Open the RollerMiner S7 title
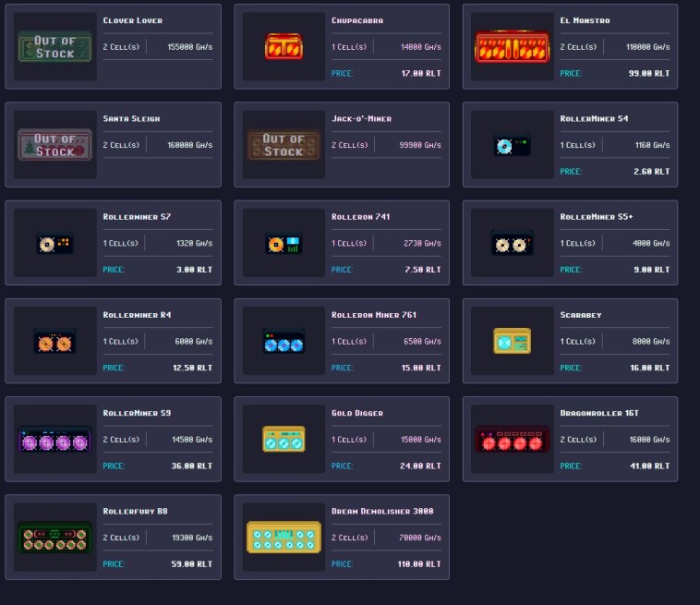Image resolution: width=700 pixels, height=605 pixels. pyautogui.click(x=137, y=217)
